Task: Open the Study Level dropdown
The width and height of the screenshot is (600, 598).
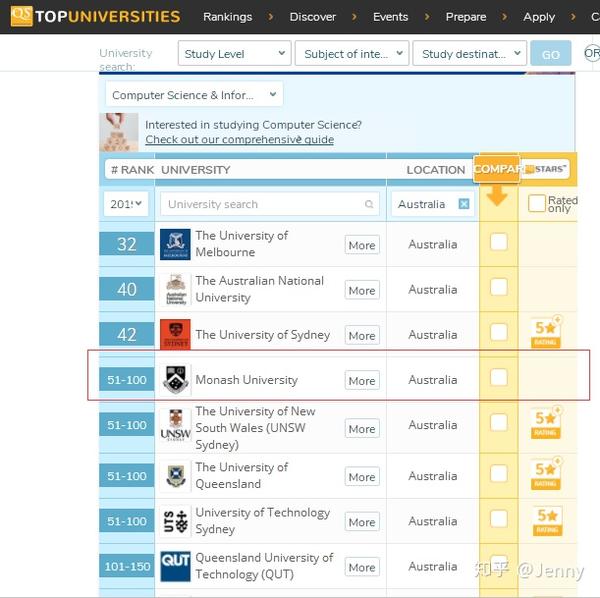Action: pos(235,54)
